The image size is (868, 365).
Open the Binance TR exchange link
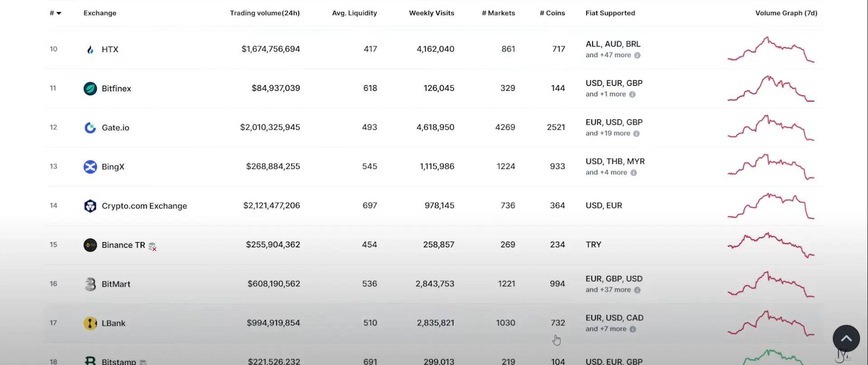[x=123, y=245]
